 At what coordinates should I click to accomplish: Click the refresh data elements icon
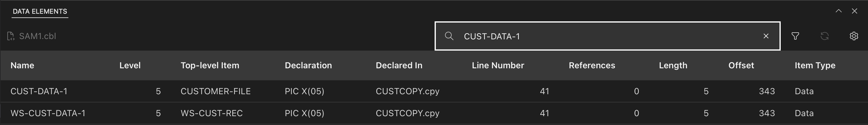pos(825,36)
